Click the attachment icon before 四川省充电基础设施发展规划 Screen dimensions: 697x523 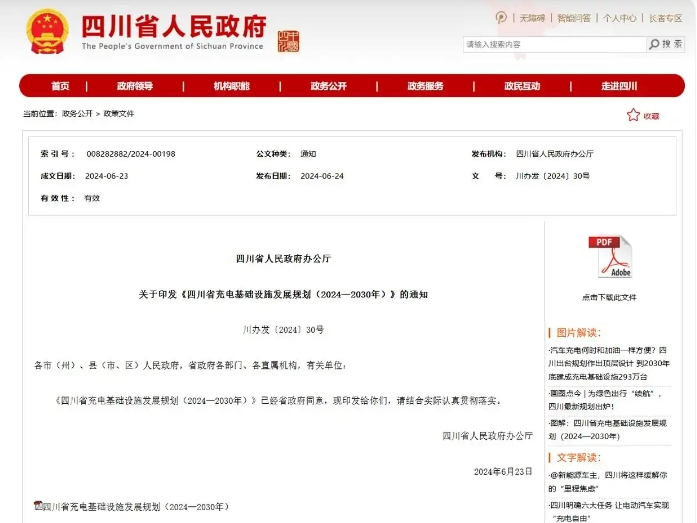tap(37, 506)
